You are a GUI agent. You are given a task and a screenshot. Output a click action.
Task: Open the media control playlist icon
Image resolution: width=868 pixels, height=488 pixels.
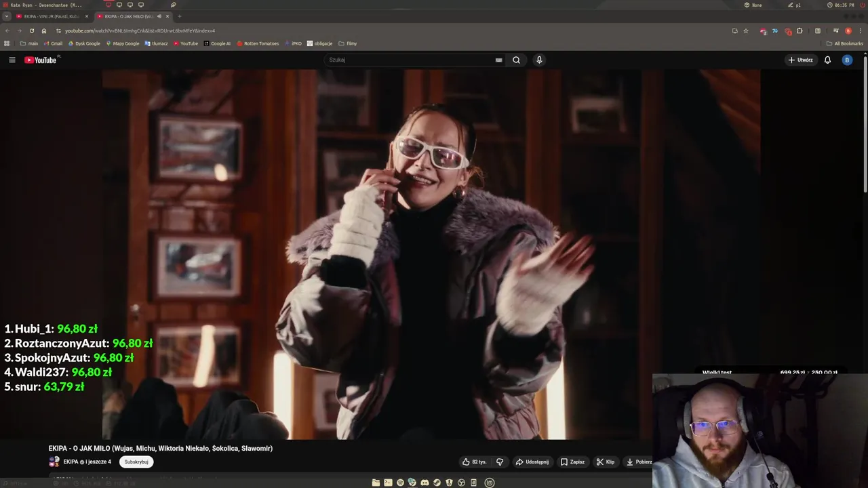pos(836,30)
